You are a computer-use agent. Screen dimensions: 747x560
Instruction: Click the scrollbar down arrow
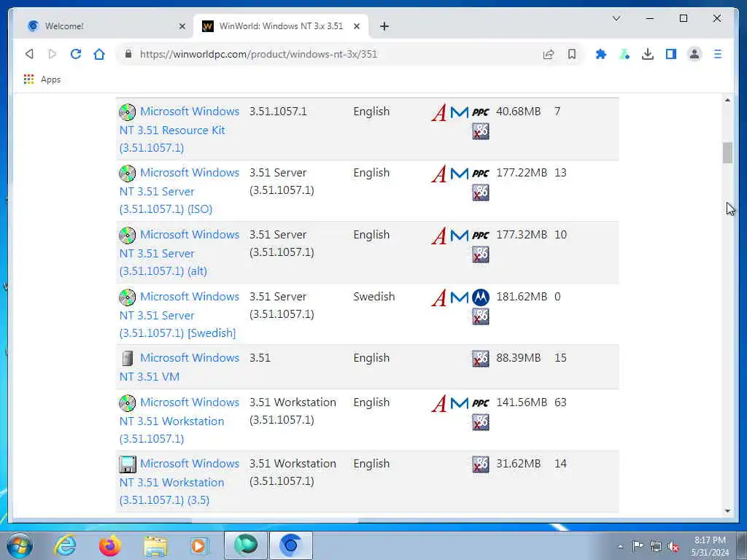[727, 511]
